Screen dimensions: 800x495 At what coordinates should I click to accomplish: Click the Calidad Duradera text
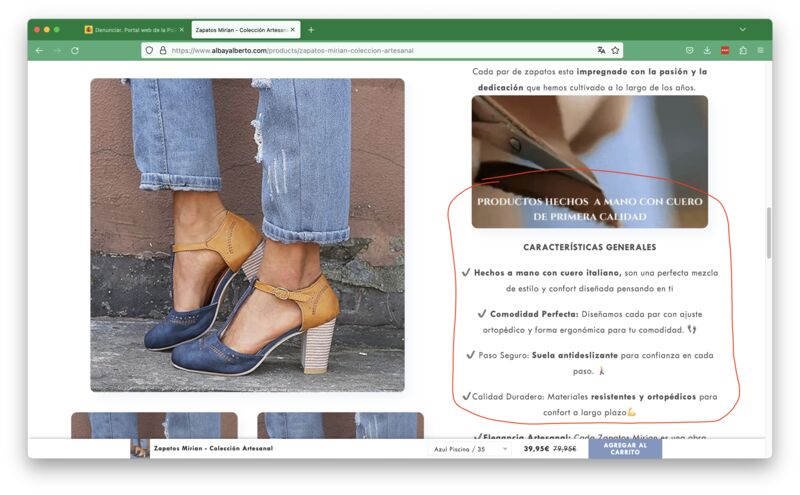pyautogui.click(x=508, y=397)
